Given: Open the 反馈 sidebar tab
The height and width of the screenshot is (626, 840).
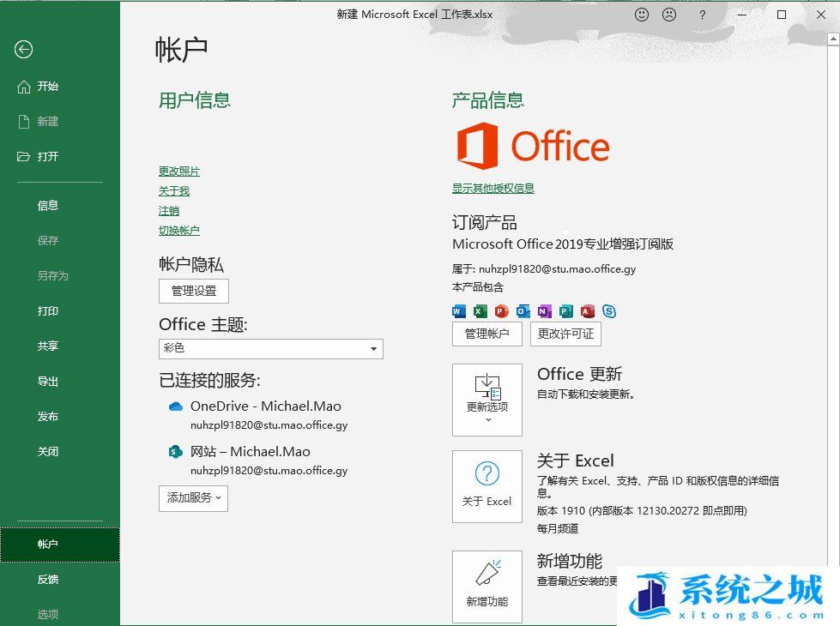Looking at the screenshot, I should click(48, 580).
